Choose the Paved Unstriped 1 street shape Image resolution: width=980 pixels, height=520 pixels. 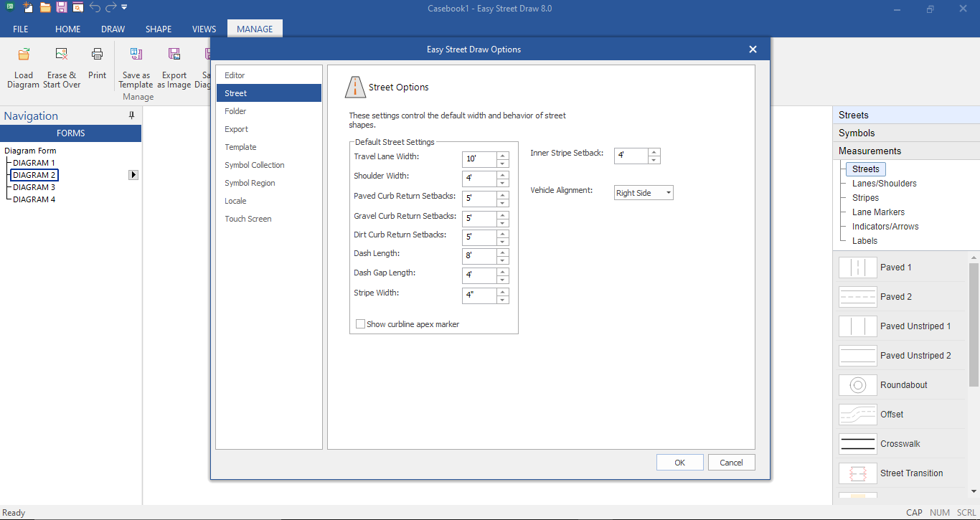pos(901,326)
